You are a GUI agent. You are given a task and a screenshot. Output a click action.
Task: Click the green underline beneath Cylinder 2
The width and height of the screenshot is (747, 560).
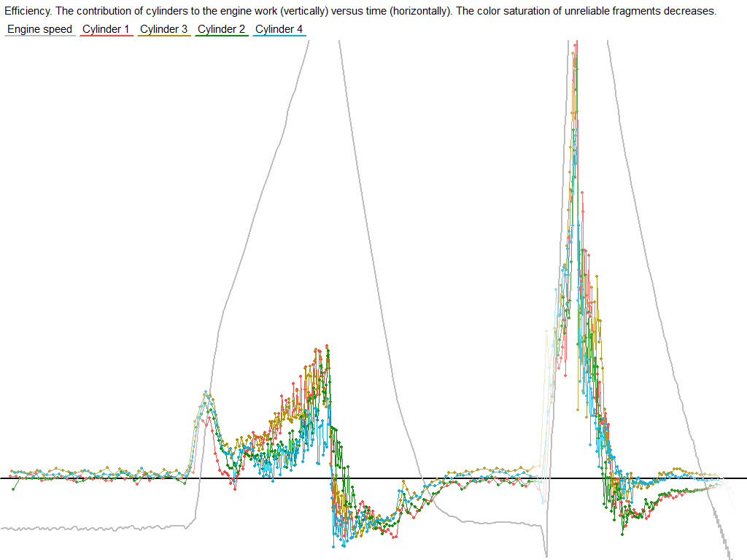221,36
